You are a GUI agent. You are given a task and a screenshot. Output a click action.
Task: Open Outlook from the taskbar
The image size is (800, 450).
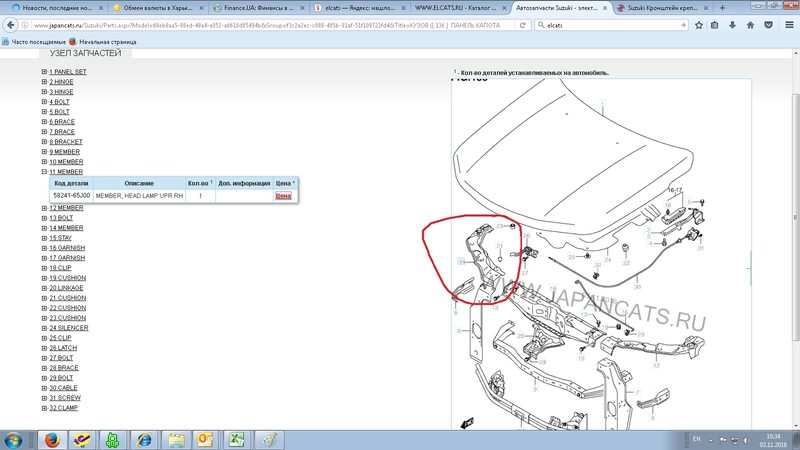click(x=205, y=440)
